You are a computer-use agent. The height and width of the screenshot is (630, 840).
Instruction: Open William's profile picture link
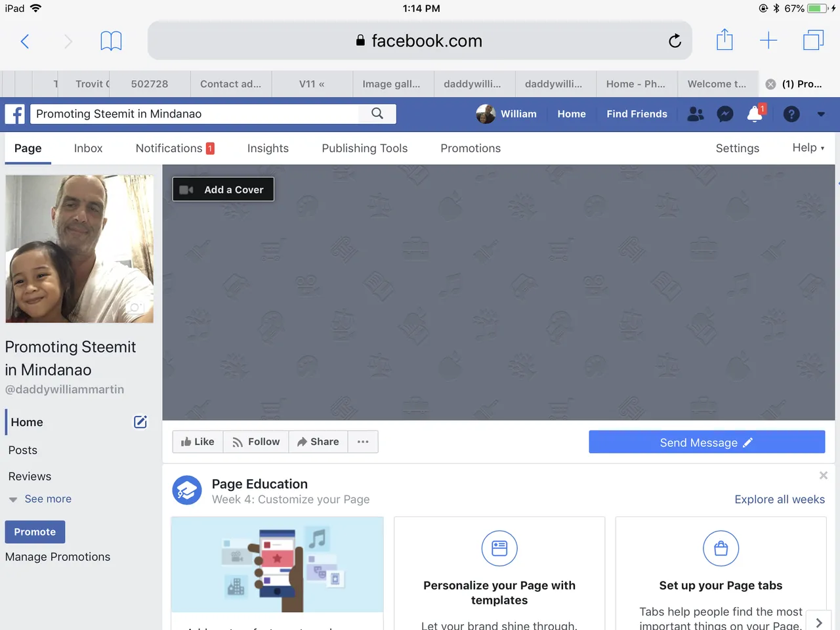486,114
